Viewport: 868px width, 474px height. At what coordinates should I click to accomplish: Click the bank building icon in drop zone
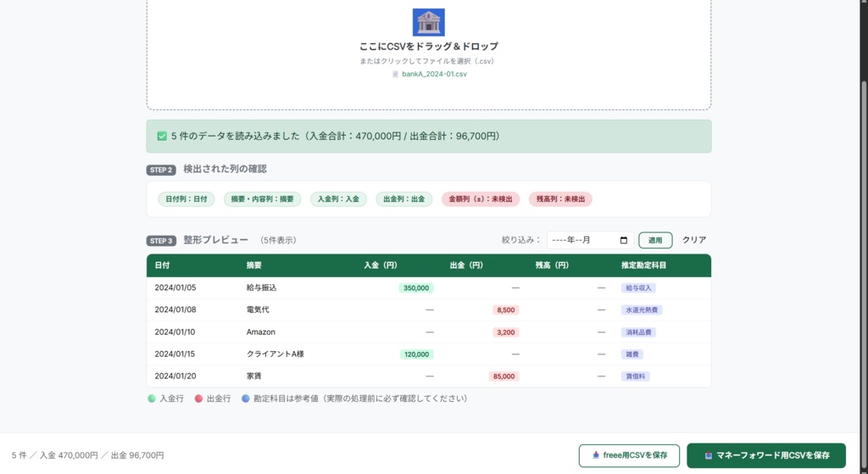click(428, 22)
